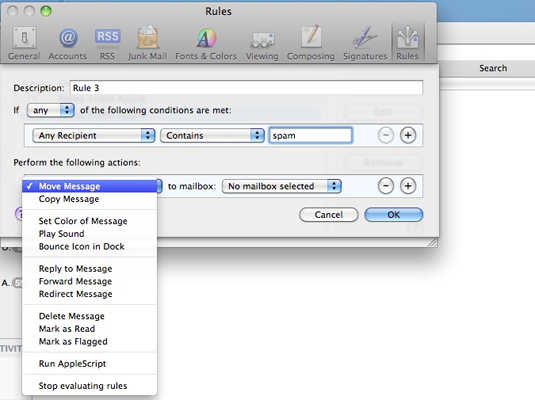Choose Run AppleScript action
This screenshot has width=535, height=400.
(x=89, y=363)
